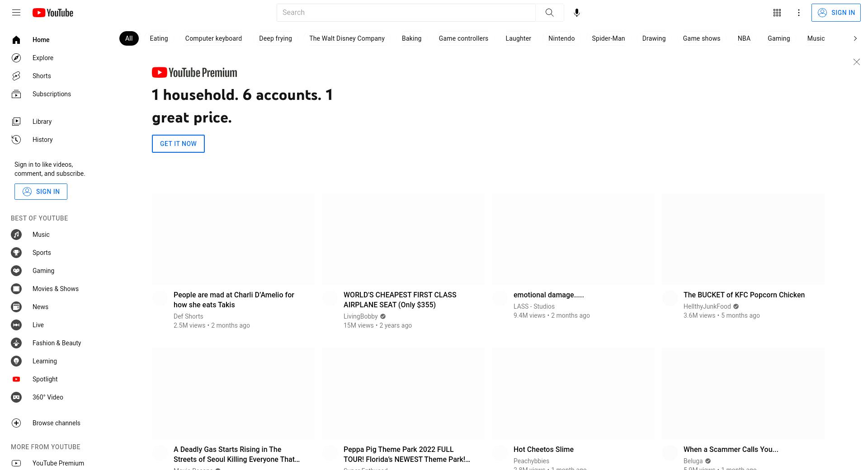This screenshot has width=868, height=470.
Task: Click the News icon in sidebar
Action: (x=16, y=307)
